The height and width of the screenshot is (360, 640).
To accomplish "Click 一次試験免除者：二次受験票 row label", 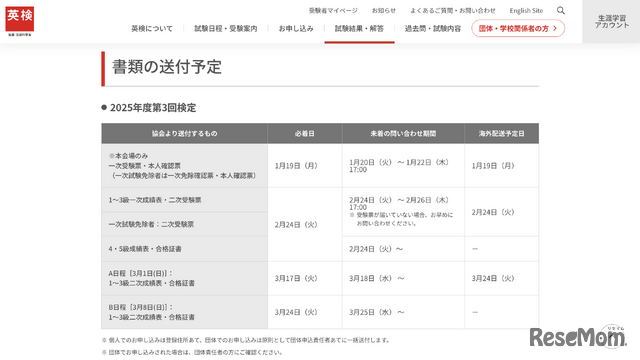I will [151, 224].
